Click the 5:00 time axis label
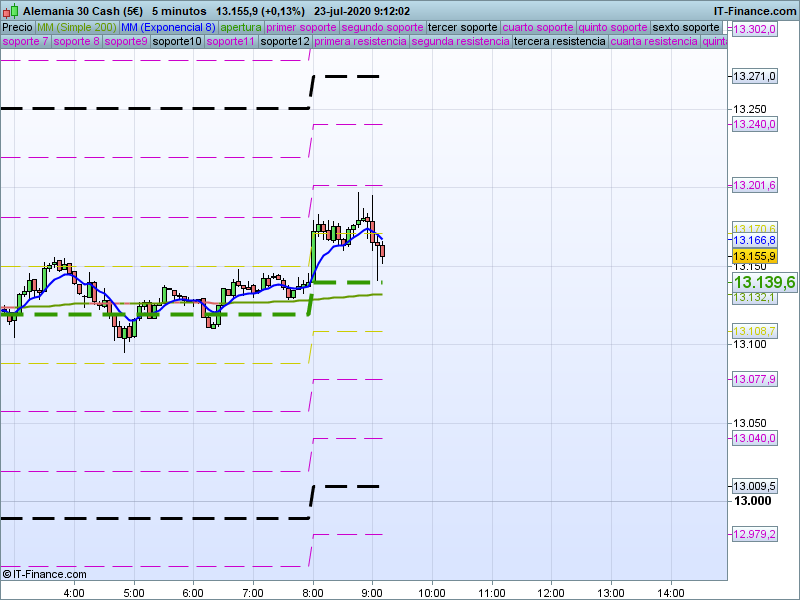The height and width of the screenshot is (600, 800). coord(134,593)
